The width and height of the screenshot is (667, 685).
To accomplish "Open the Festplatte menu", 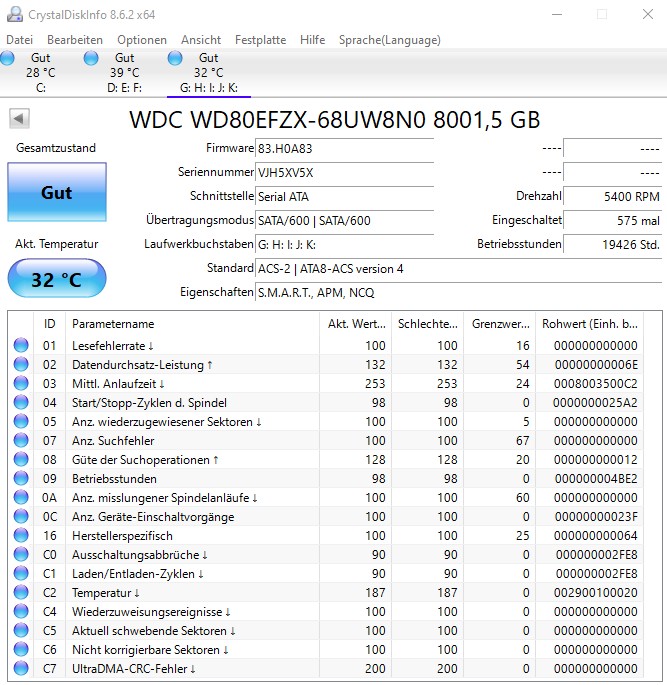I will [x=260, y=40].
